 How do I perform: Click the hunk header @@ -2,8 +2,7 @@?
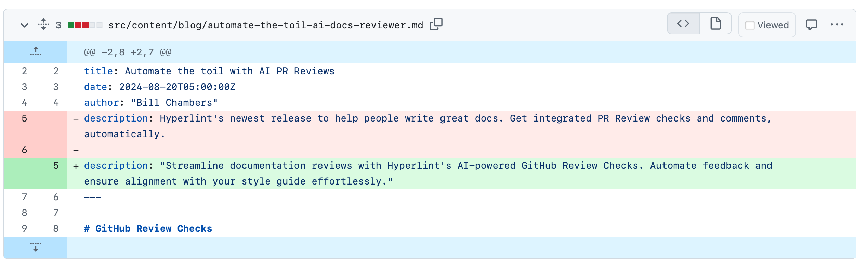(128, 52)
